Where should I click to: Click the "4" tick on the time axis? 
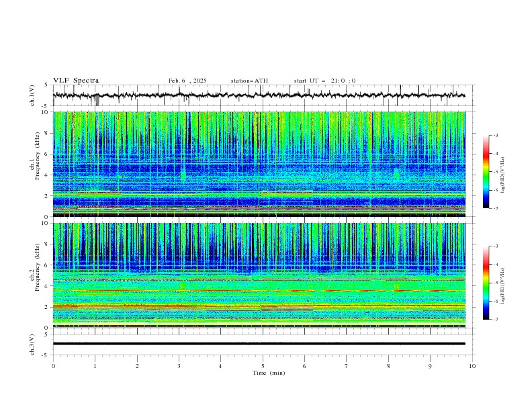(220, 366)
